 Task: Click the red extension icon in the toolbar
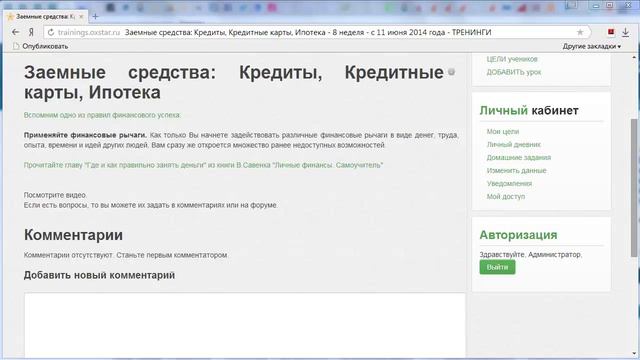click(611, 32)
